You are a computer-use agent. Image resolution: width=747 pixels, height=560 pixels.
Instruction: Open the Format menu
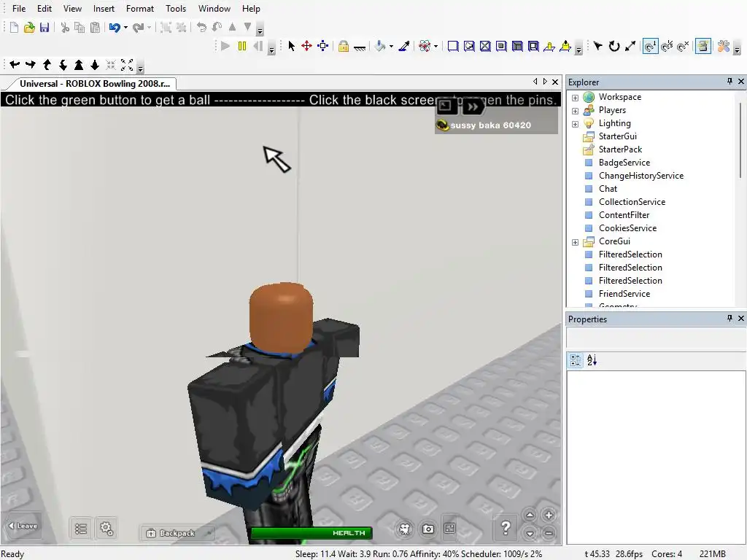[140, 9]
